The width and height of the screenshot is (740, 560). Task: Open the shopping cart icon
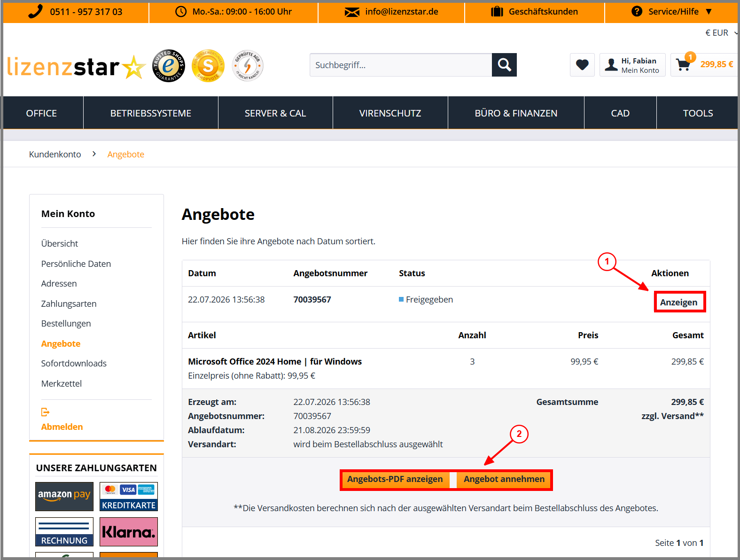pyautogui.click(x=683, y=64)
